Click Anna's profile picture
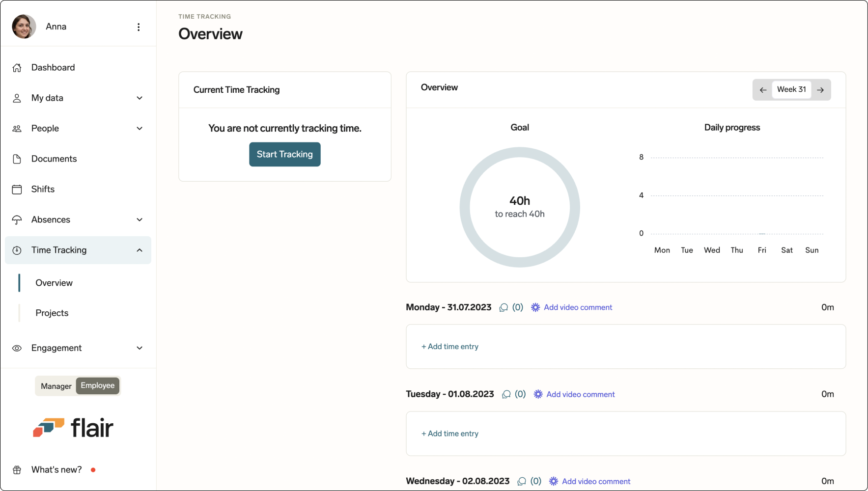This screenshot has height=491, width=868. [x=24, y=27]
